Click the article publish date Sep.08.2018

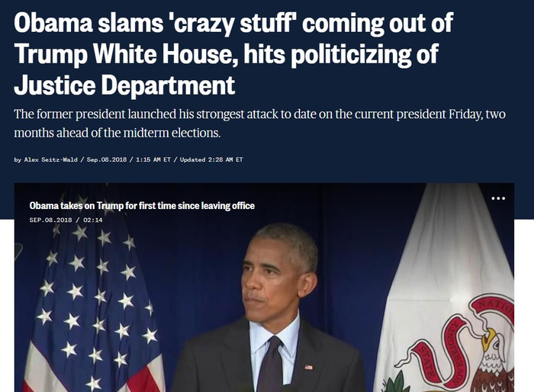click(x=107, y=159)
